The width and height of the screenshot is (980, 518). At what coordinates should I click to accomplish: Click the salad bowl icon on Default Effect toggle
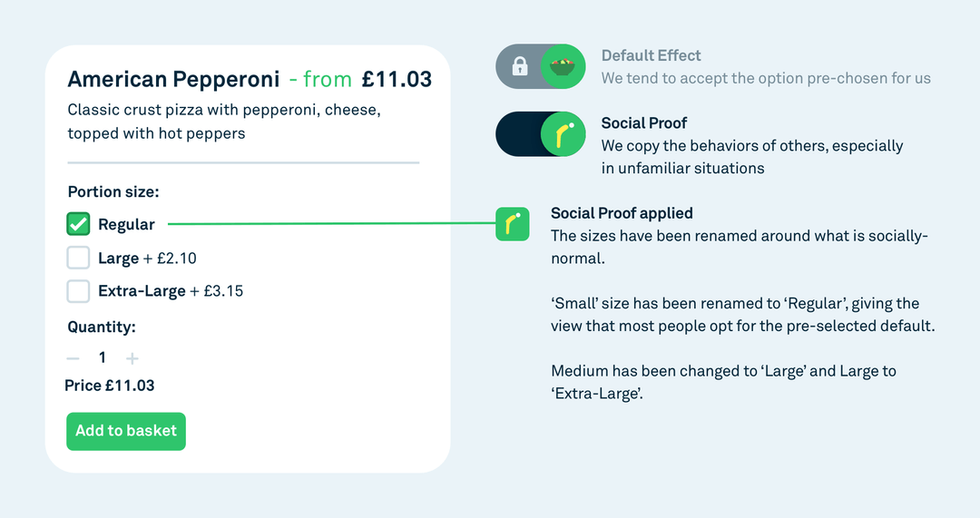563,67
